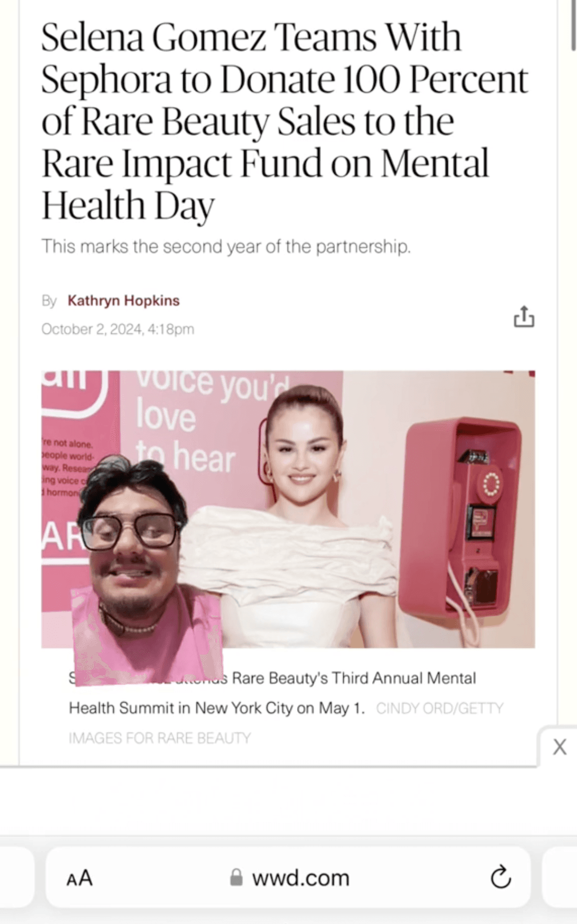
Task: Tap the IMAGES FOR RARE BEAUTY credit line
Action: [159, 738]
